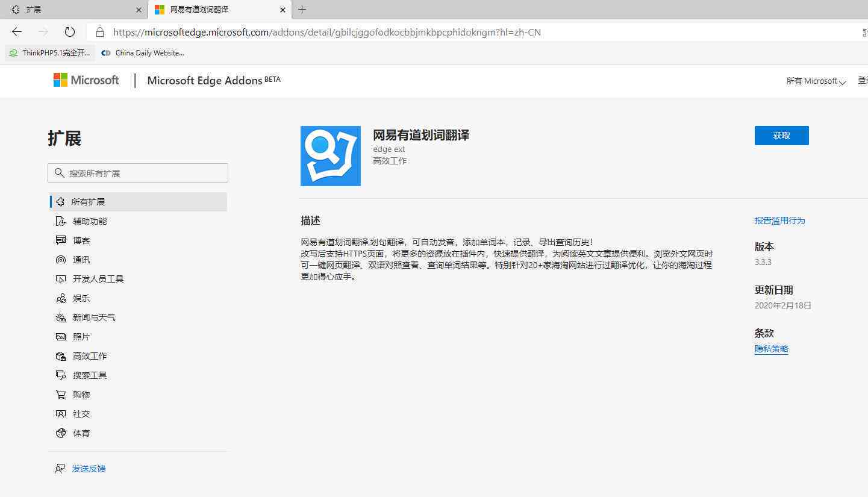Open ThinkPHP5.1 bookmark in favorites bar
Image resolution: width=868 pixels, height=497 pixels.
coord(50,53)
